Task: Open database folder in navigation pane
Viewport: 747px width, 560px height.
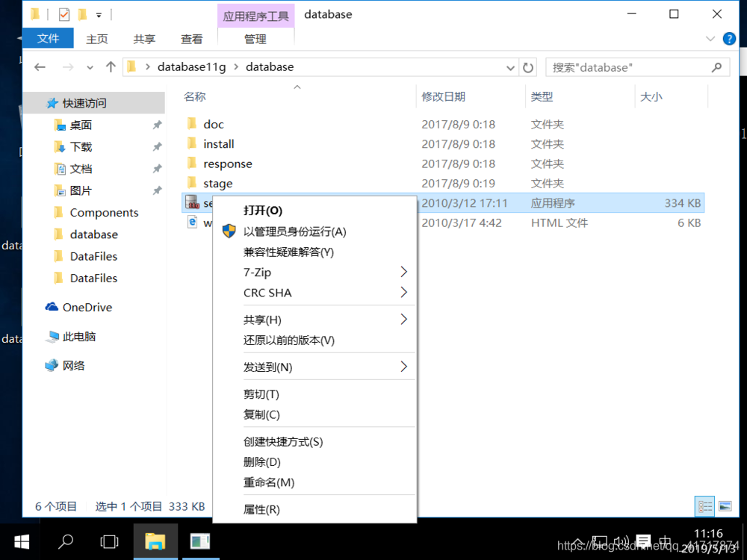Action: (94, 234)
